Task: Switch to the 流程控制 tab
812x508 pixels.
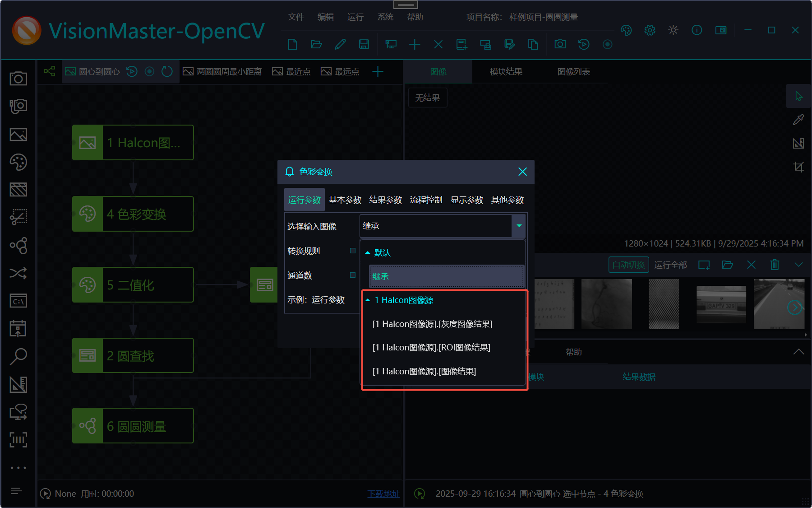Action: point(426,200)
